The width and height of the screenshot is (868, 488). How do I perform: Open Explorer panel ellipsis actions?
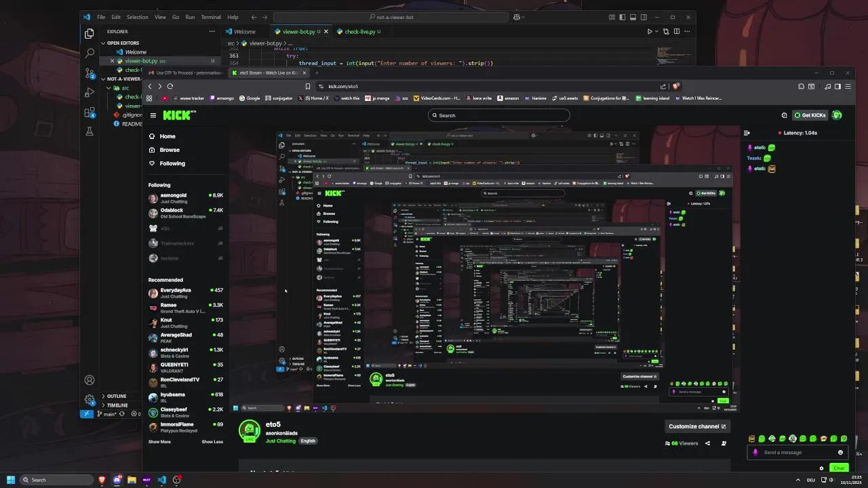coord(212,31)
